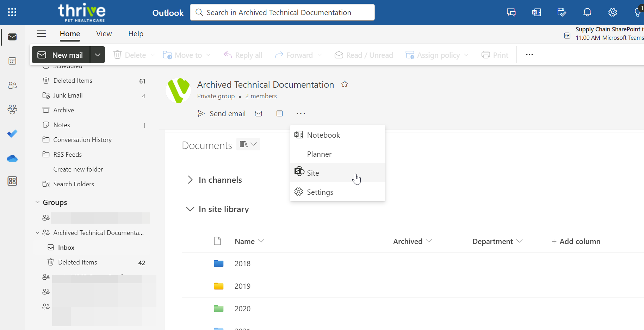The width and height of the screenshot is (644, 330).
Task: Open the To Do checkmark app
Action: [12, 134]
